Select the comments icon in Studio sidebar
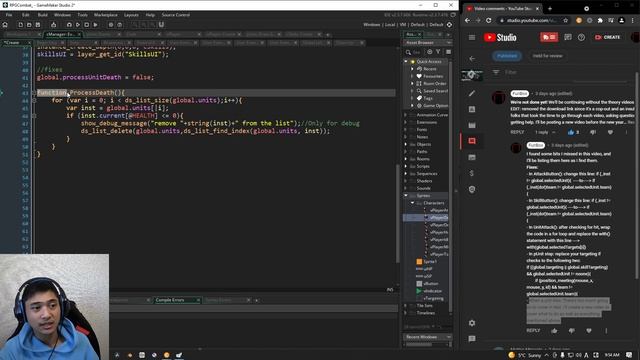Screen dimensions: 640x360 [x=472, y=141]
